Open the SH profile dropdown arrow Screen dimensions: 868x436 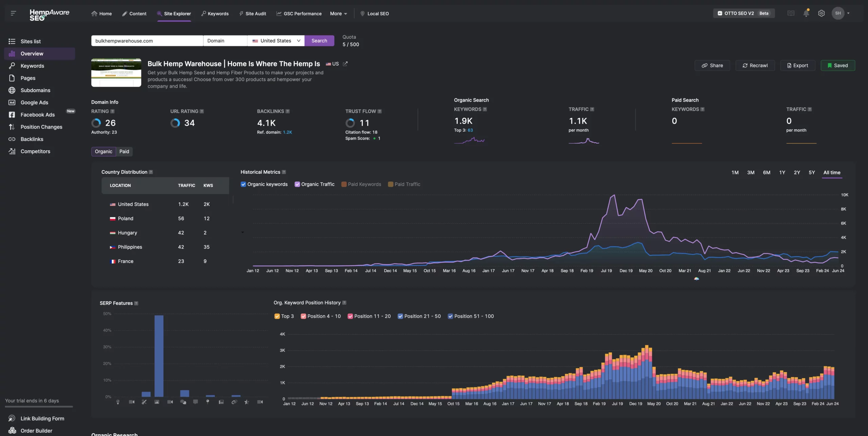[x=848, y=13]
